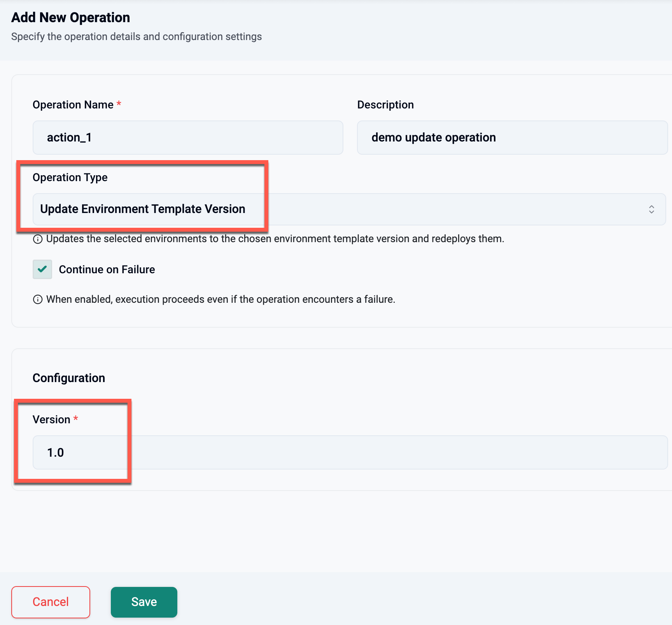Click the hint text about redeploying environments
Image resolution: width=672 pixels, height=625 pixels.
[275, 239]
